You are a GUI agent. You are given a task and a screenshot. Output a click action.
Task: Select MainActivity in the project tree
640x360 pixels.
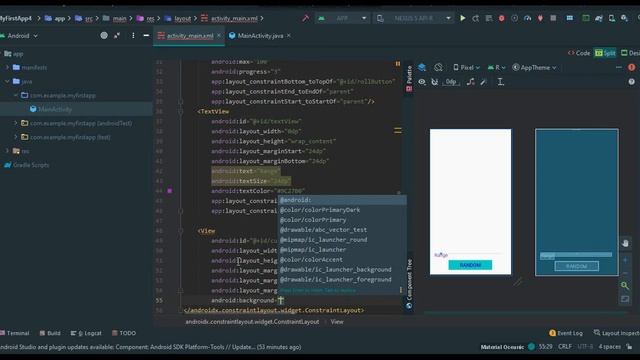click(x=55, y=109)
